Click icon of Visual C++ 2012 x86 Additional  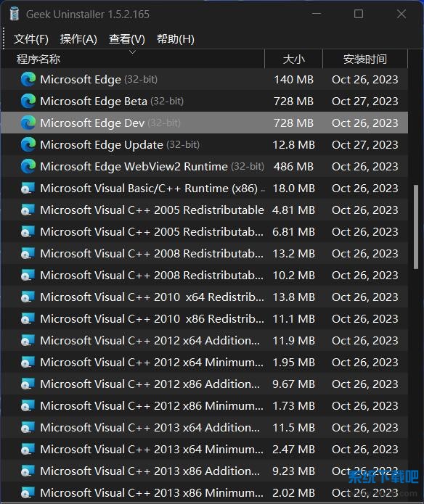(28, 384)
